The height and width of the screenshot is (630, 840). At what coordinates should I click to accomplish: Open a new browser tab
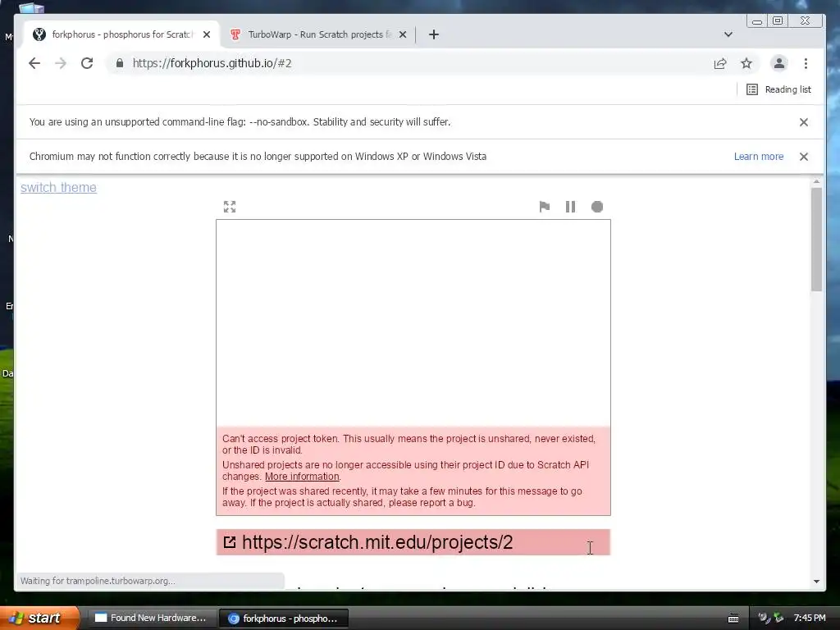tap(434, 34)
